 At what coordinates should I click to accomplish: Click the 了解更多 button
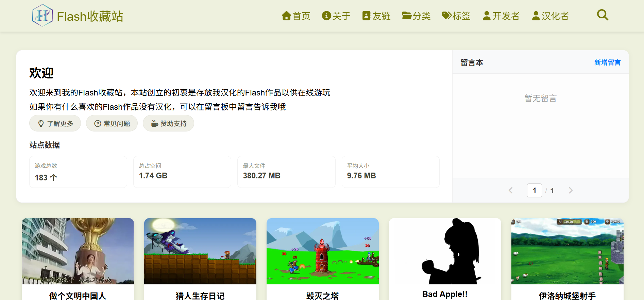(55, 123)
